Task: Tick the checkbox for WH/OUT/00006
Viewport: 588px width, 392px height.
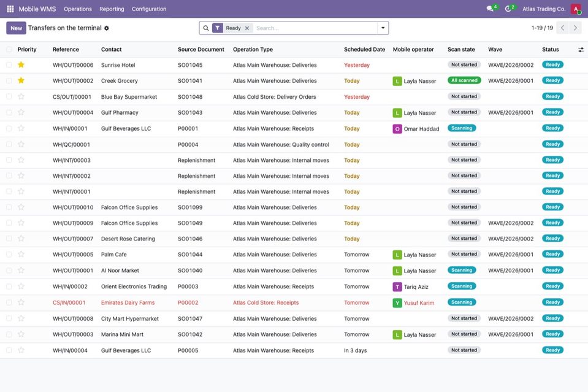Action: pyautogui.click(x=9, y=65)
